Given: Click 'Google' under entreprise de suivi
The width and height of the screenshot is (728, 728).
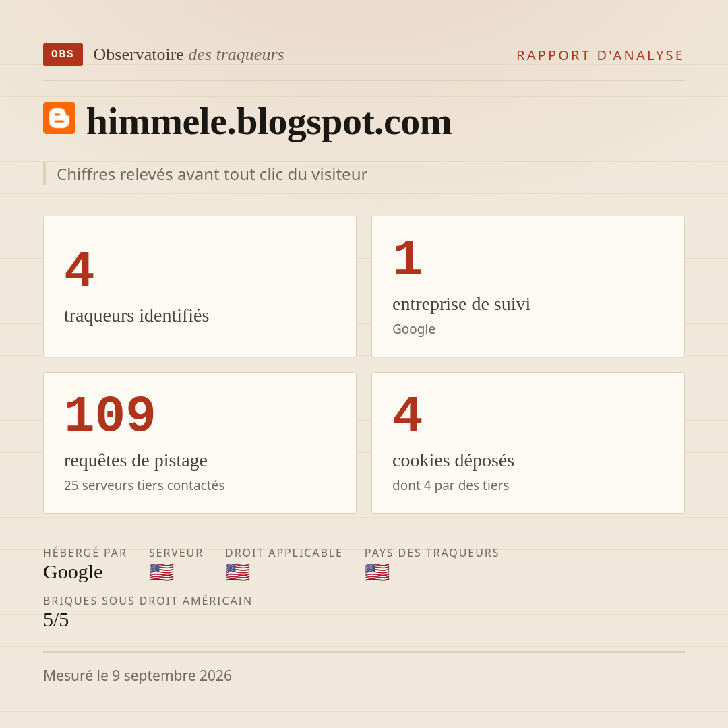Looking at the screenshot, I should coord(414,329).
